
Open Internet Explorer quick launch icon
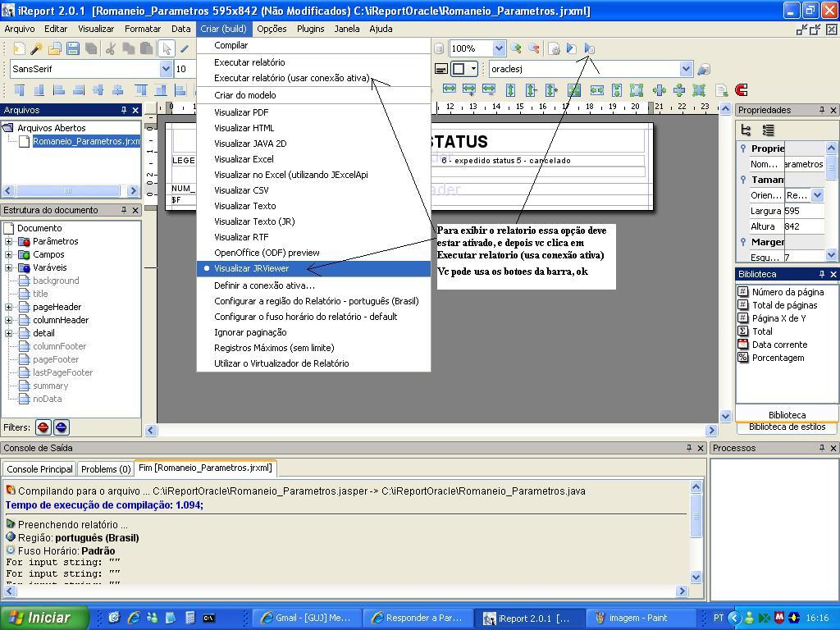point(134,618)
